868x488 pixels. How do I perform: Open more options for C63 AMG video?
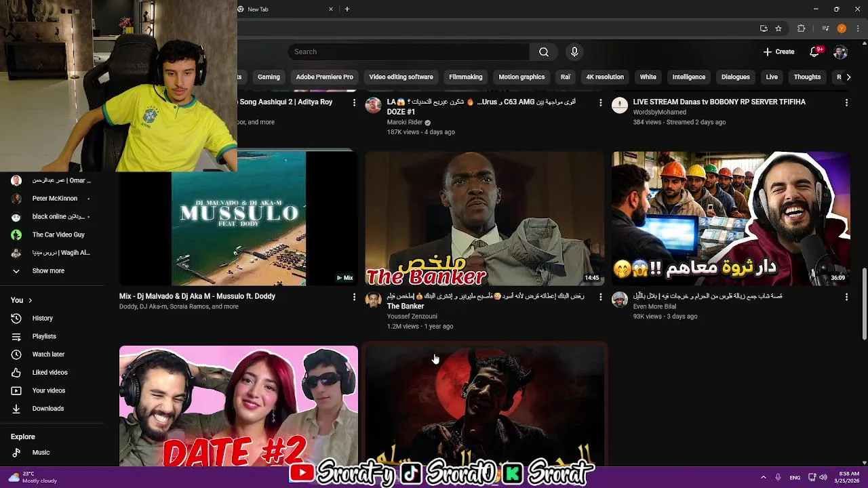pos(600,102)
